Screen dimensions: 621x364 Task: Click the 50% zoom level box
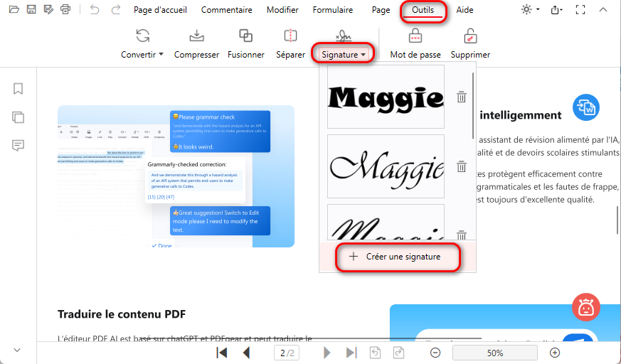pos(494,353)
